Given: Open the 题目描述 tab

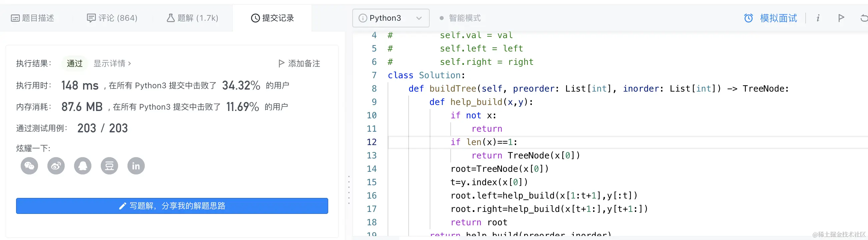Looking at the screenshot, I should click(x=33, y=18).
